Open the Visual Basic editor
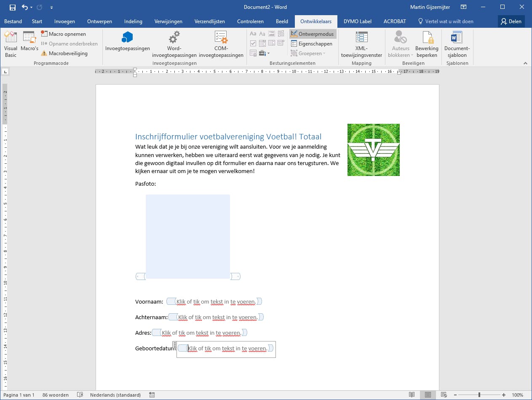532x400 pixels. click(x=11, y=43)
